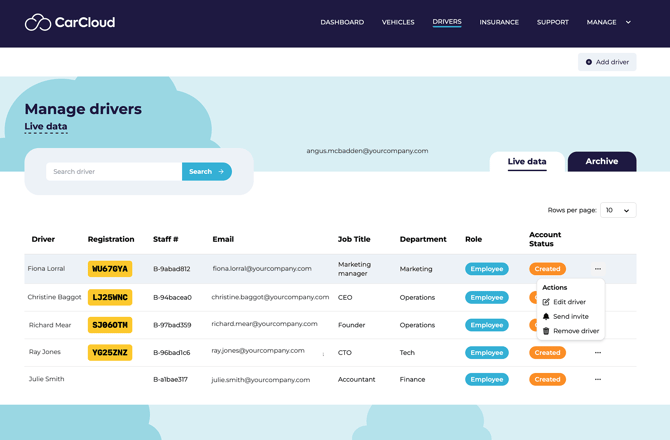Click the Created status for Fiona Lorral
The height and width of the screenshot is (440, 670).
pos(547,269)
